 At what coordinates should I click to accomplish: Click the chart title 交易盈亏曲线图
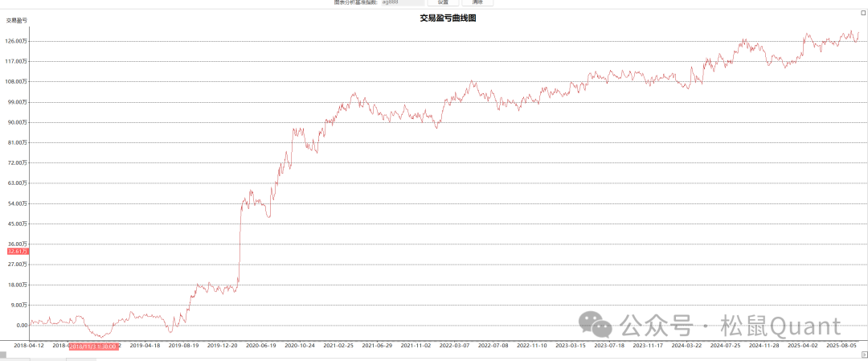click(x=448, y=18)
